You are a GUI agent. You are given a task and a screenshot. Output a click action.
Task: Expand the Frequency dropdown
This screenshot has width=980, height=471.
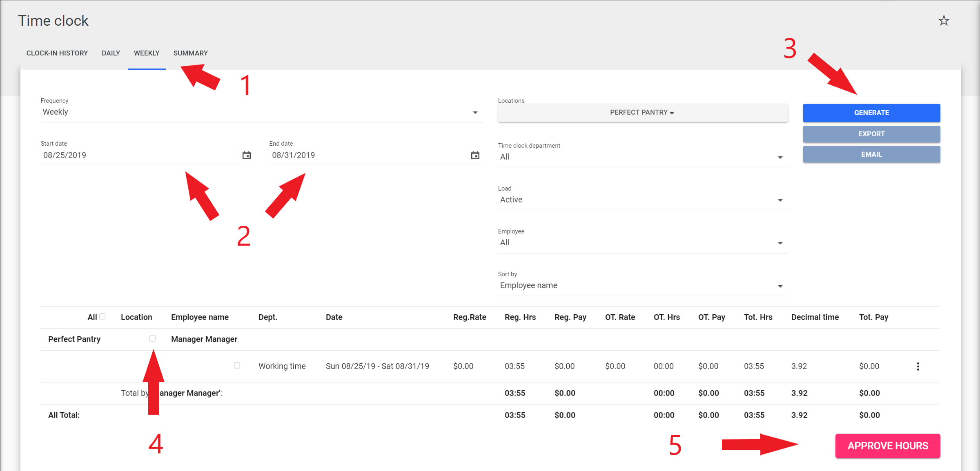261,112
